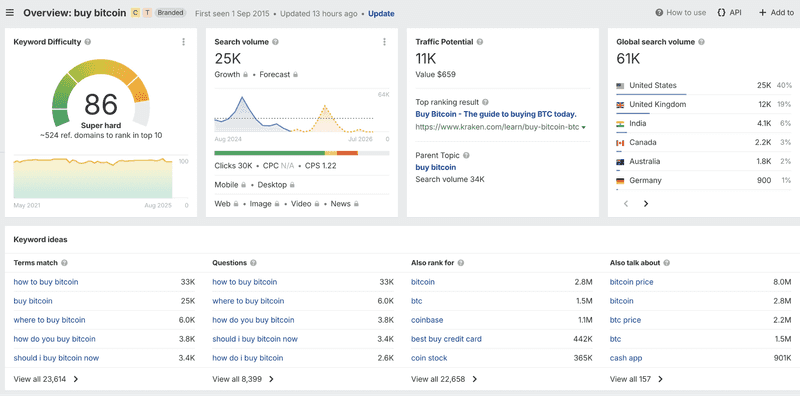
Task: Click the Search volume help icon
Action: [x=276, y=42]
